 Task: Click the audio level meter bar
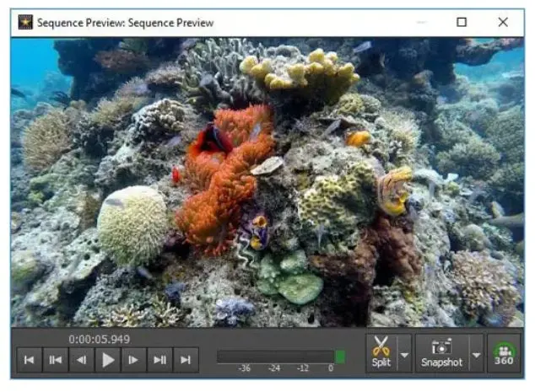point(274,357)
